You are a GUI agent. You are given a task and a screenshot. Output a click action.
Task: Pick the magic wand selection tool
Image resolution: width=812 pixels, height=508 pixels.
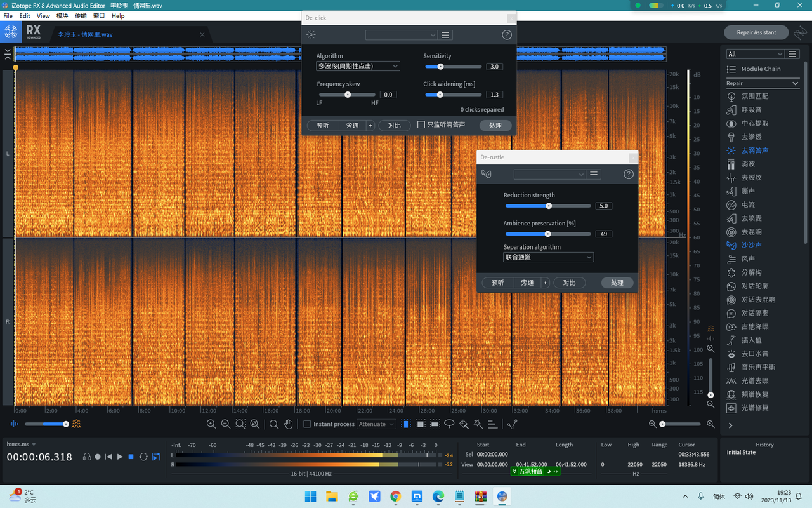[478, 424]
